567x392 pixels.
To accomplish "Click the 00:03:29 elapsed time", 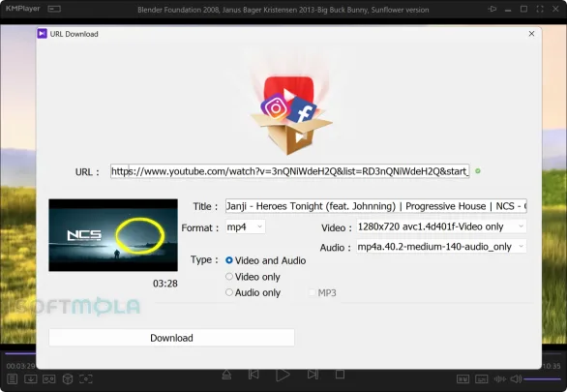I will click(x=20, y=366).
